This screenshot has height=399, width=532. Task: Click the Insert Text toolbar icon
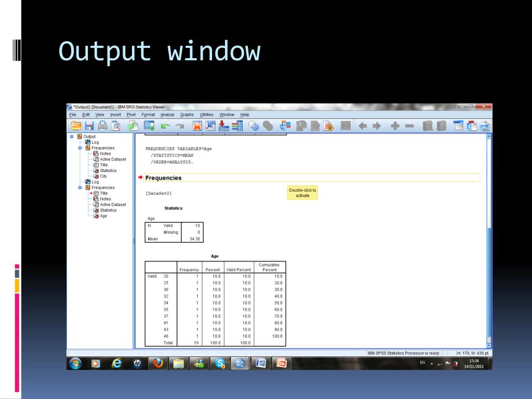click(485, 126)
